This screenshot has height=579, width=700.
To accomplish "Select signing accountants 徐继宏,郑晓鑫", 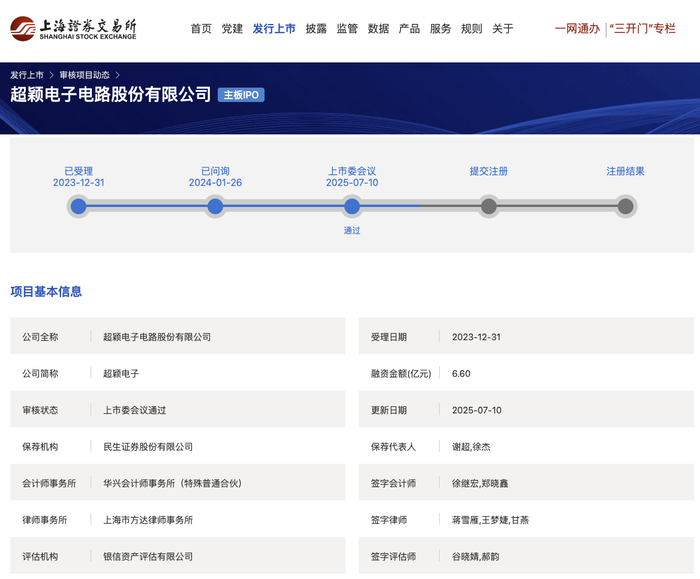I will click(x=480, y=483).
